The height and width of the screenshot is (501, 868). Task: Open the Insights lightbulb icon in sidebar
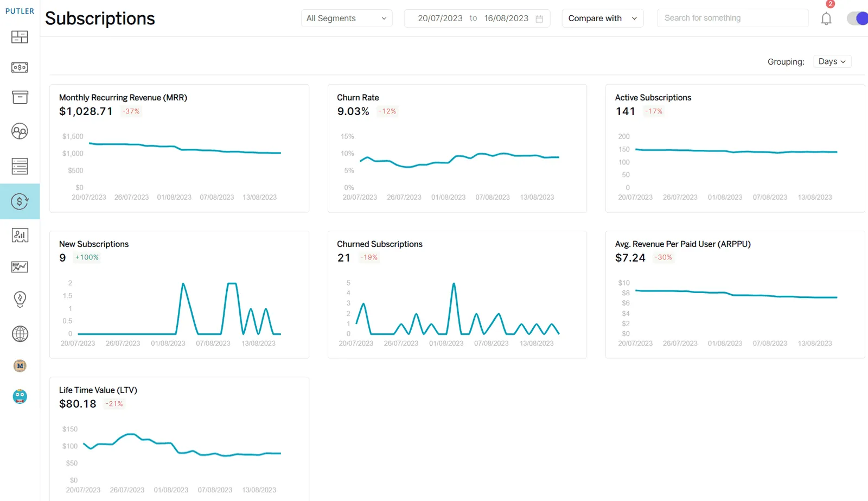20,299
